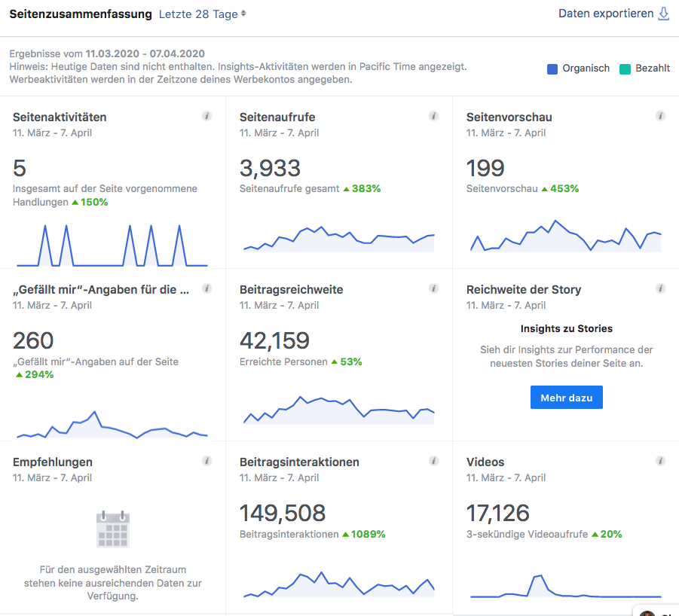679x616 pixels.
Task: Click info icon on Videos card
Action: coord(660,461)
